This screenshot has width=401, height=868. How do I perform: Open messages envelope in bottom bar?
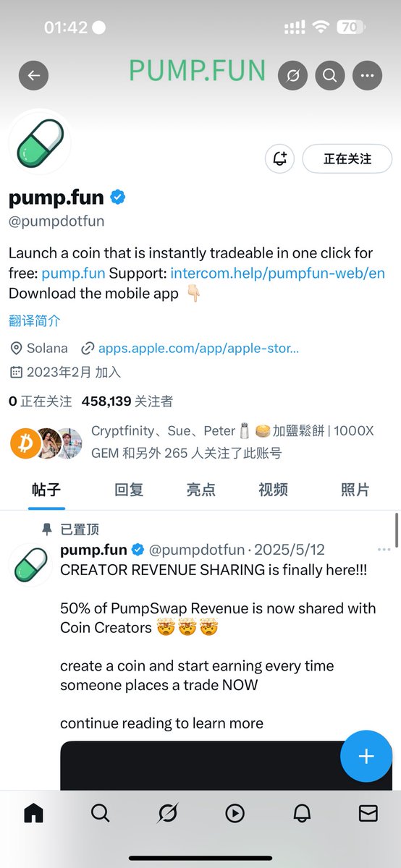click(368, 813)
